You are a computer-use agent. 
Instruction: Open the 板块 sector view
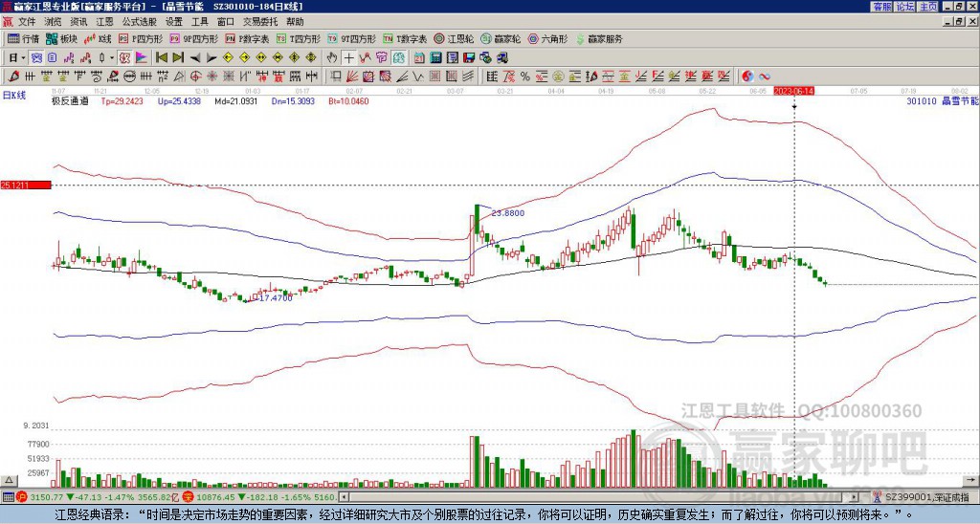62,38
